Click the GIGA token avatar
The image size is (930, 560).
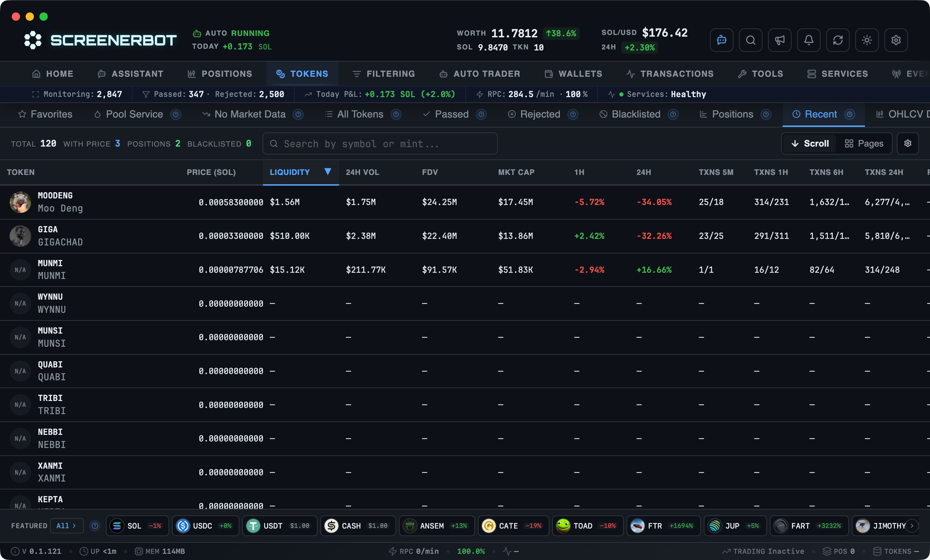point(20,236)
